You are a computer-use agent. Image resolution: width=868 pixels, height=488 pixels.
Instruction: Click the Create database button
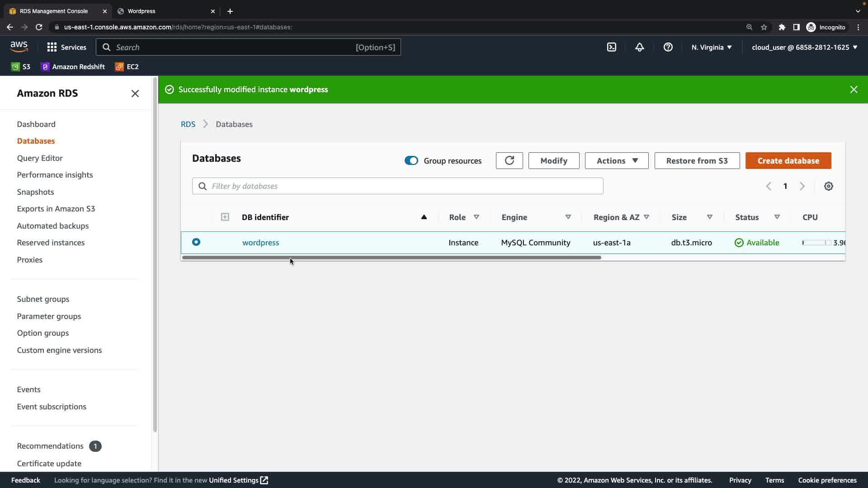pyautogui.click(x=788, y=161)
